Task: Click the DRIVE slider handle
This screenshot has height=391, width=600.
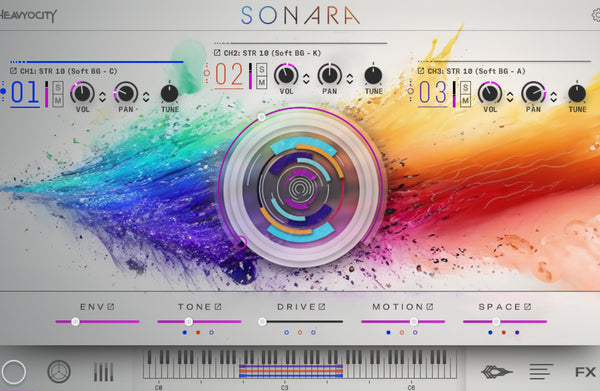Action: point(262,322)
